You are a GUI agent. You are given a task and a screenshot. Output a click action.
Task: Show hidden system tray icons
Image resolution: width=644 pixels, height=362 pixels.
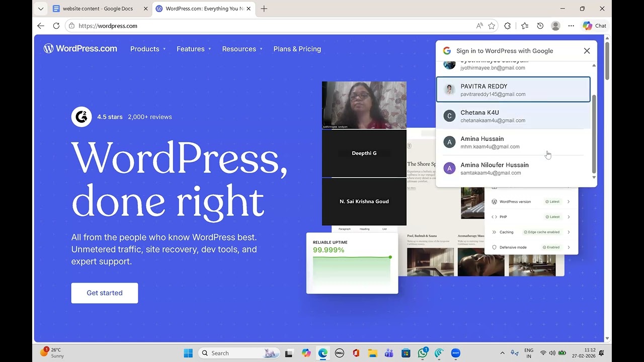pyautogui.click(x=502, y=353)
